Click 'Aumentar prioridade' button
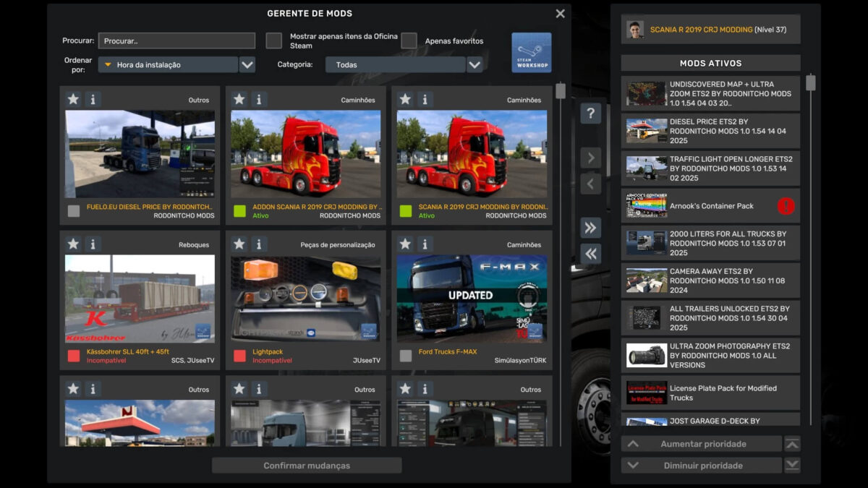 [x=702, y=444]
